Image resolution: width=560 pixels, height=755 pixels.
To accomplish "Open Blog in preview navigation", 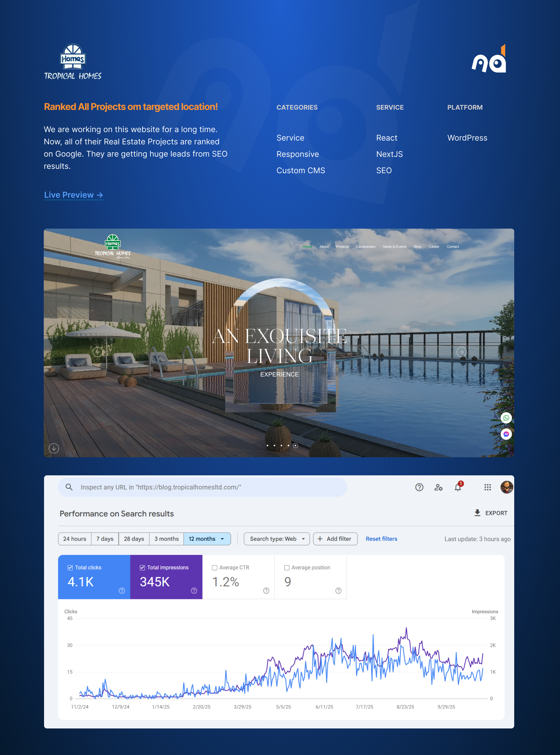I will tap(418, 247).
